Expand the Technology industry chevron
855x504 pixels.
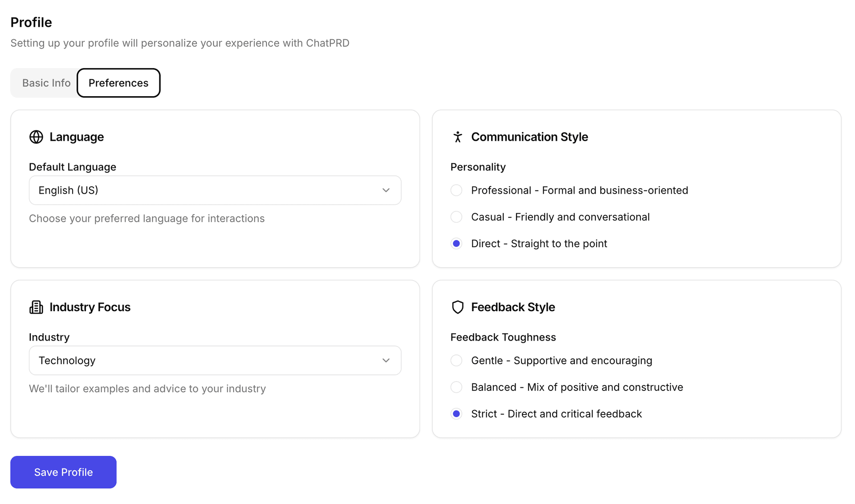point(386,361)
